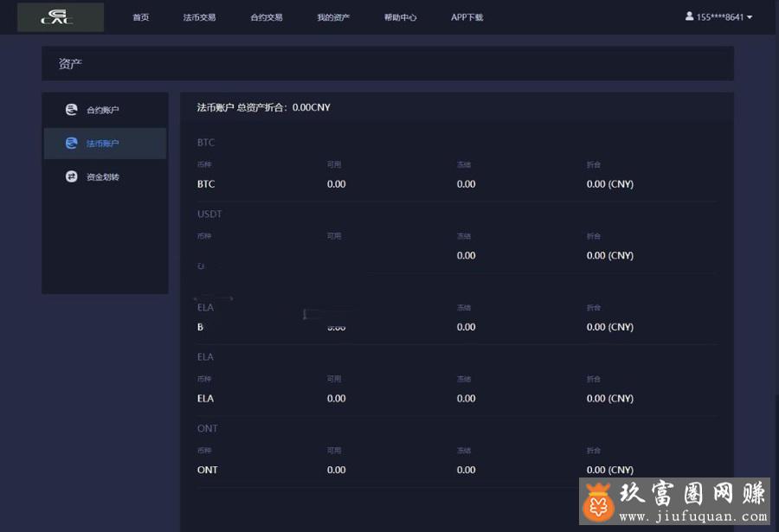Click the grey BTC section header
Screen dimensions: 779x532
coord(206,143)
